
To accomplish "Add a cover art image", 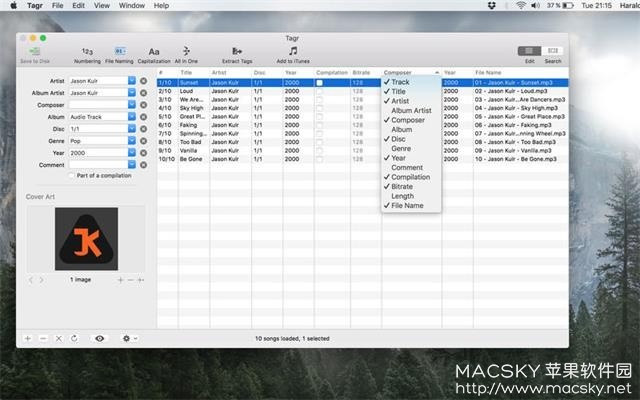I will pyautogui.click(x=120, y=280).
